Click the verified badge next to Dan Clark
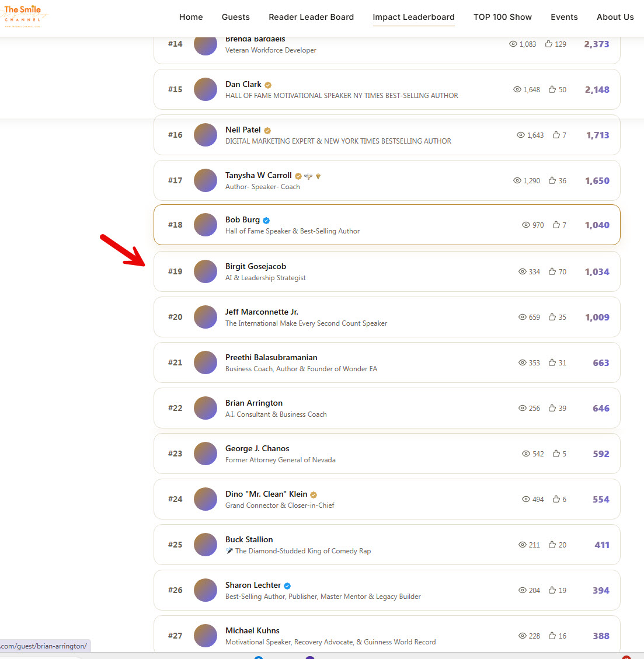 (268, 84)
